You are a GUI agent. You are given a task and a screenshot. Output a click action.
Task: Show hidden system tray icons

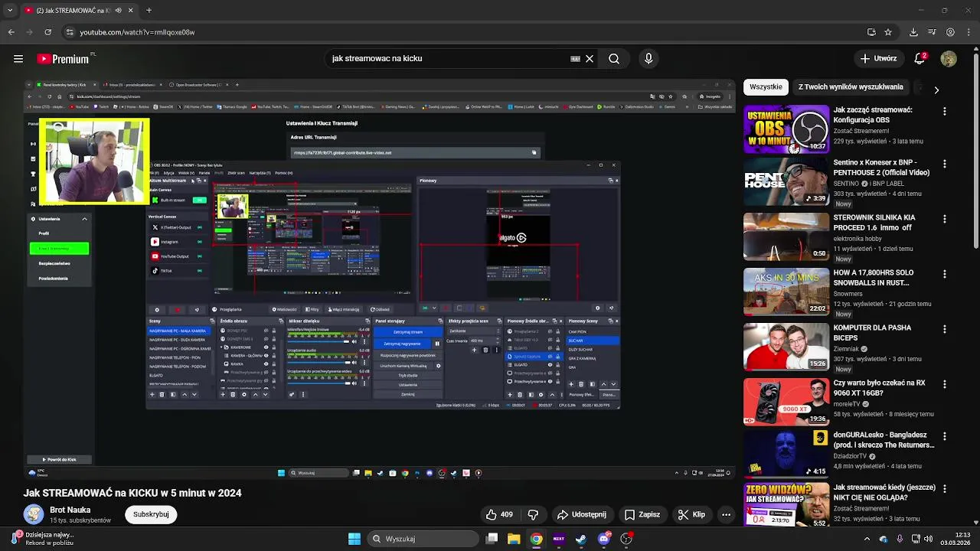867,539
